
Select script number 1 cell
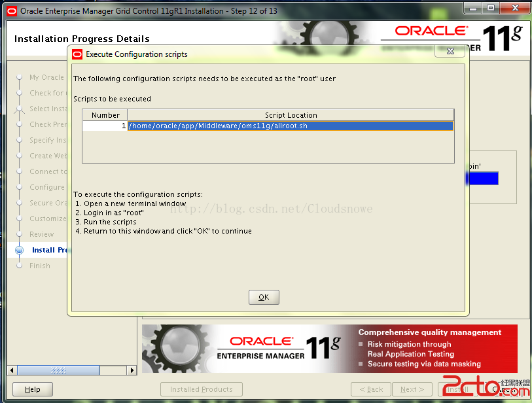[x=105, y=126]
